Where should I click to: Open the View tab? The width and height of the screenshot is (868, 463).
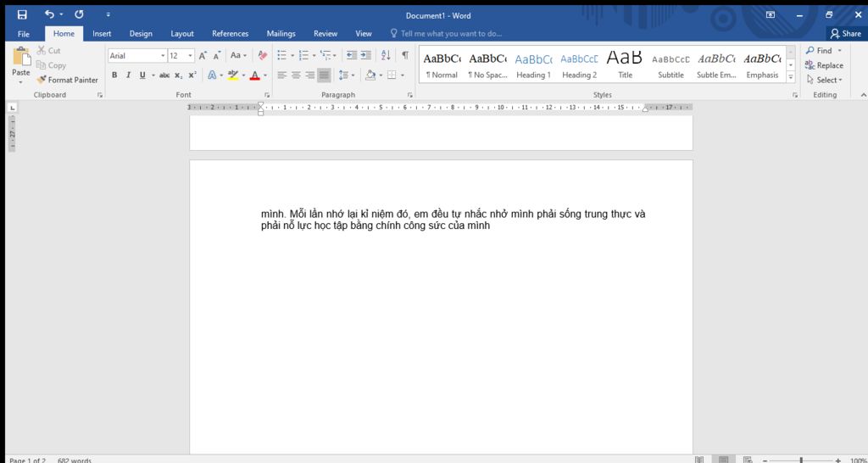364,34
